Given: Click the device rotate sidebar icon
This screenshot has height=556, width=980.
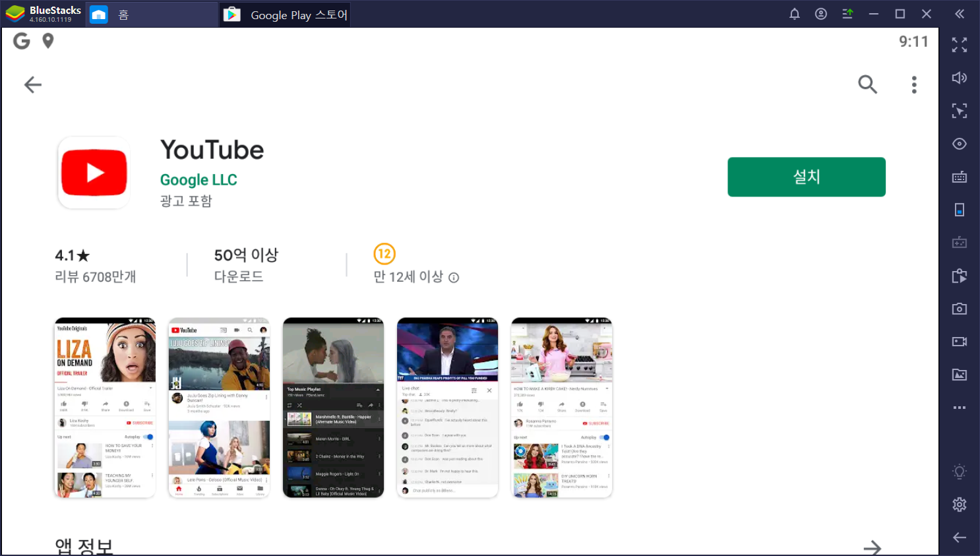Looking at the screenshot, I should click(960, 210).
